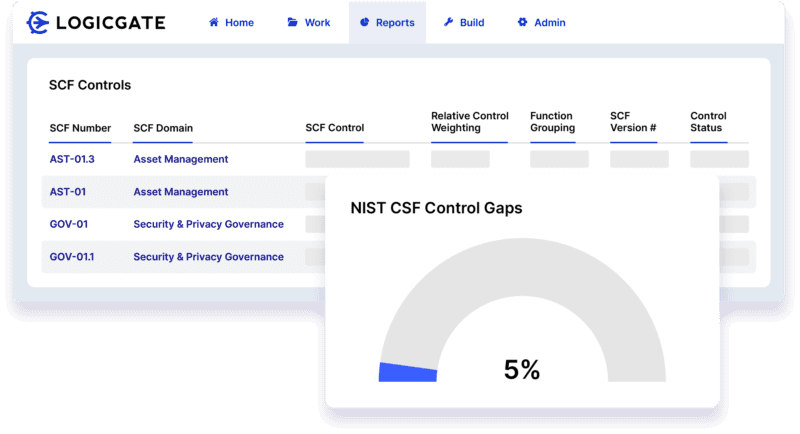This screenshot has width=800, height=434.
Task: Click the LOGICGATE brand name
Action: pos(111,22)
